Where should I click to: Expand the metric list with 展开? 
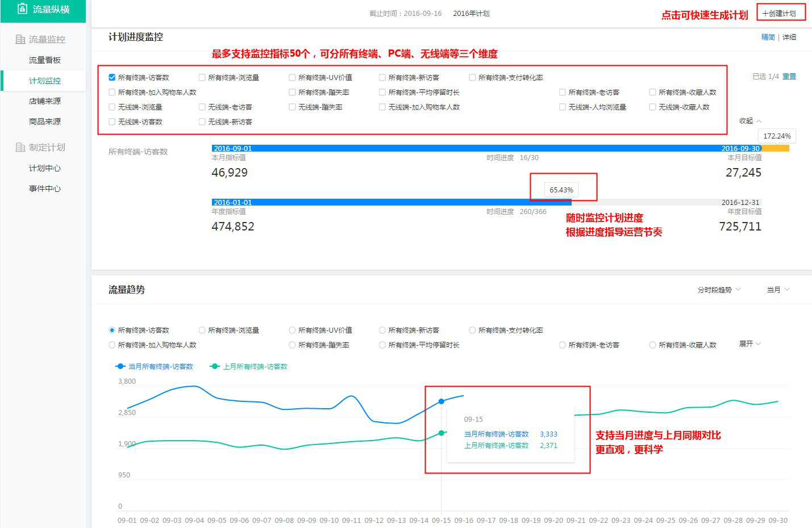(749, 343)
